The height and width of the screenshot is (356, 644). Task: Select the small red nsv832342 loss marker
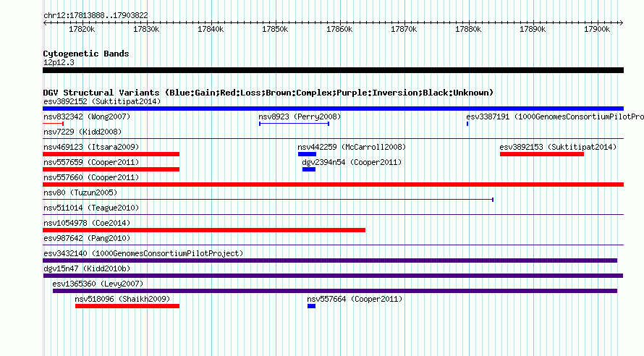(x=53, y=124)
